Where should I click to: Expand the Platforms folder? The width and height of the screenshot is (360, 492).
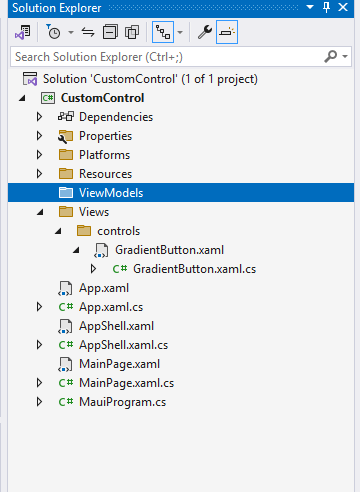tap(39, 155)
